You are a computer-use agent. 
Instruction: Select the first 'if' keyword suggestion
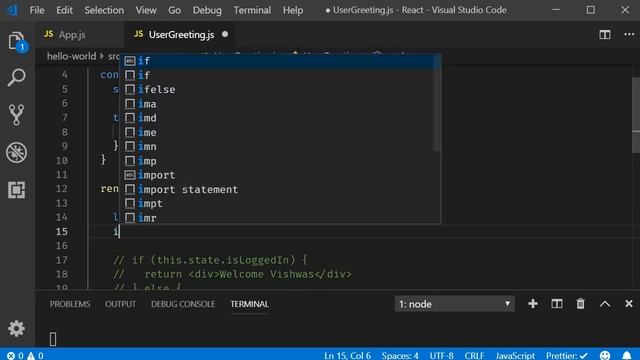click(280, 61)
